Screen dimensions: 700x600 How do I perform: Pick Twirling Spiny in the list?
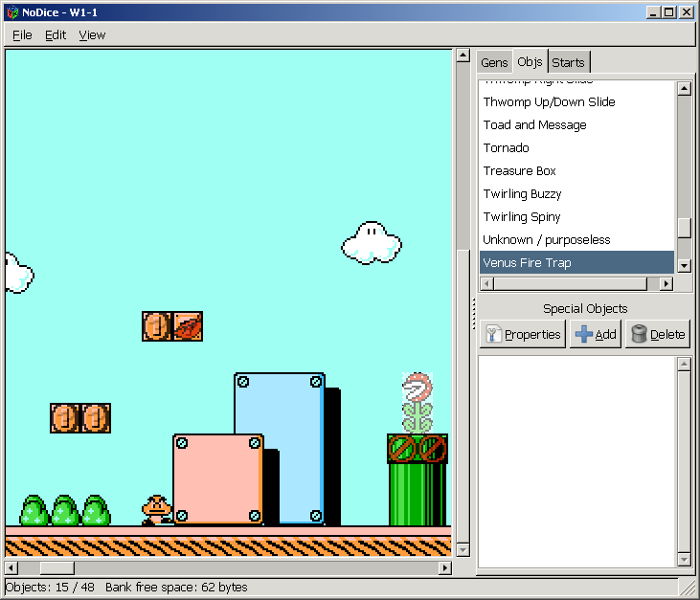[576, 217]
